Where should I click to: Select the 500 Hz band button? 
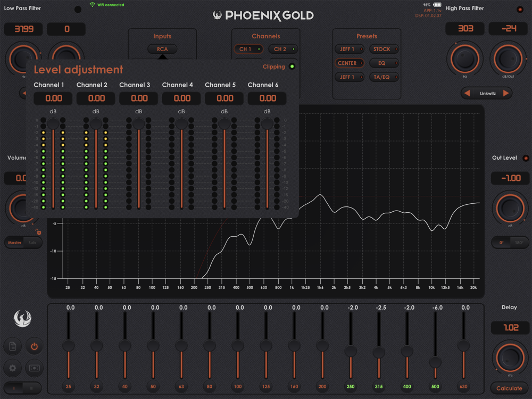435,386
